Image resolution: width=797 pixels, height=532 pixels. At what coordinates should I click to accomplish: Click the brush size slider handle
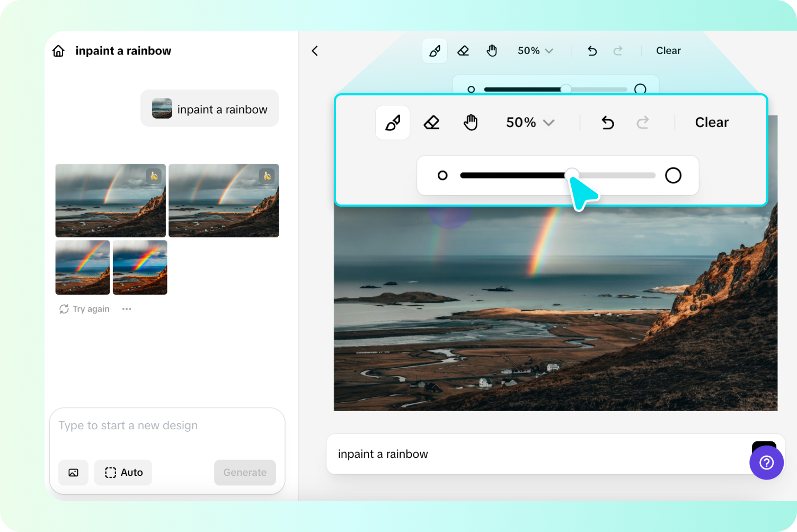click(572, 175)
